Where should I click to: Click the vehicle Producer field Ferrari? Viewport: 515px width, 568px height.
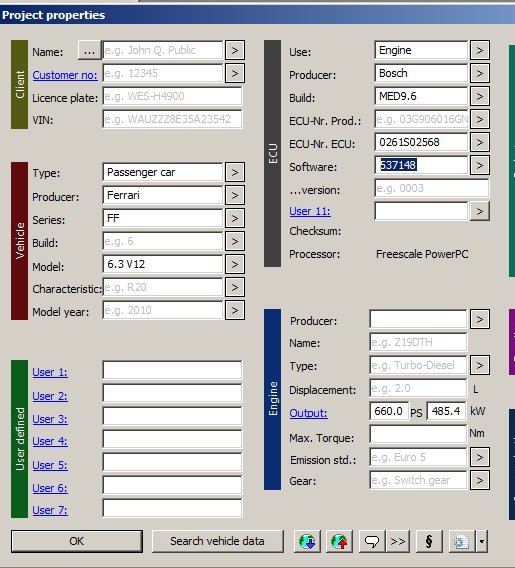pyautogui.click(x=163, y=195)
